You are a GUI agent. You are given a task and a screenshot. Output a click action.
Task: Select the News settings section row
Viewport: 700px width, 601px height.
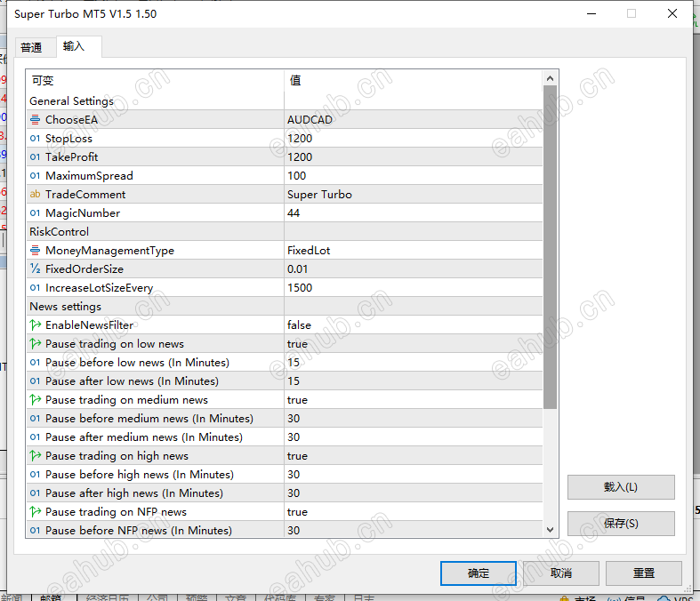click(x=285, y=307)
